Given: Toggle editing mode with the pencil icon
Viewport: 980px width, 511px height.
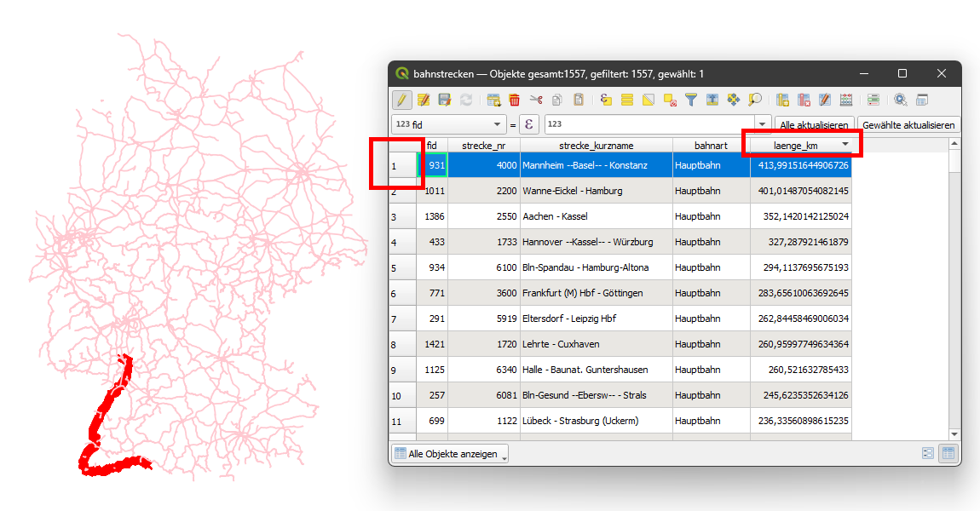Looking at the screenshot, I should click(x=402, y=100).
